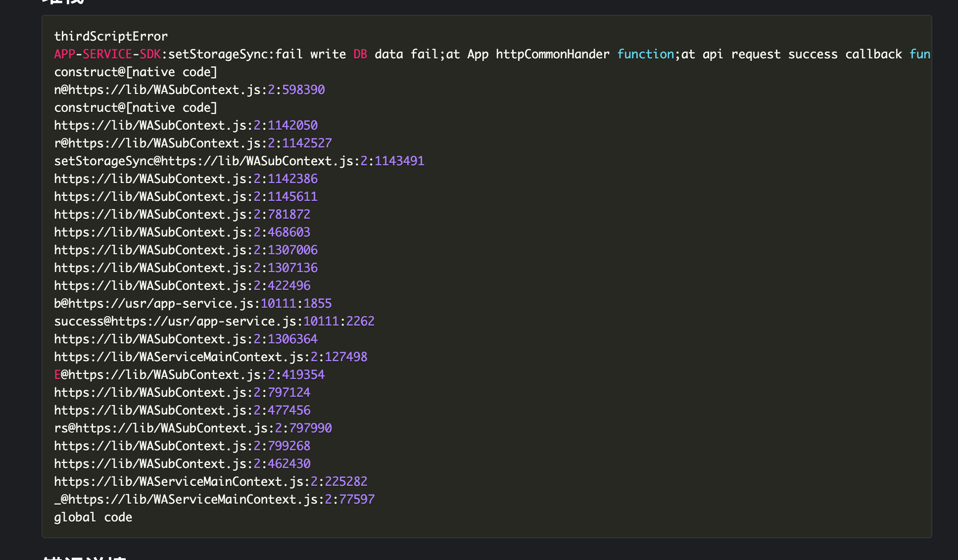The width and height of the screenshot is (958, 560).
Task: Click the WAServiceMainContext.js:2:127498 frame
Action: (x=210, y=357)
